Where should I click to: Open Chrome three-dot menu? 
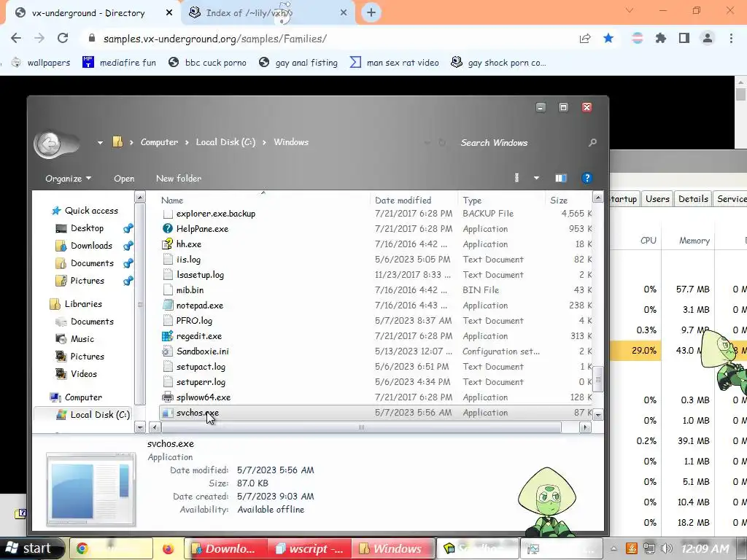pos(731,38)
